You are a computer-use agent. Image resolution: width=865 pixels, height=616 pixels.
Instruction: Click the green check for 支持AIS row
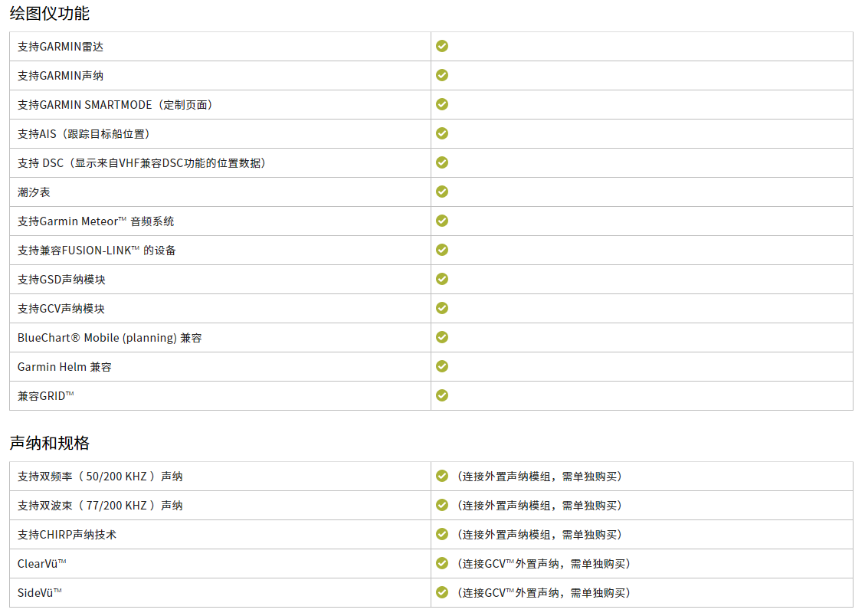(442, 133)
